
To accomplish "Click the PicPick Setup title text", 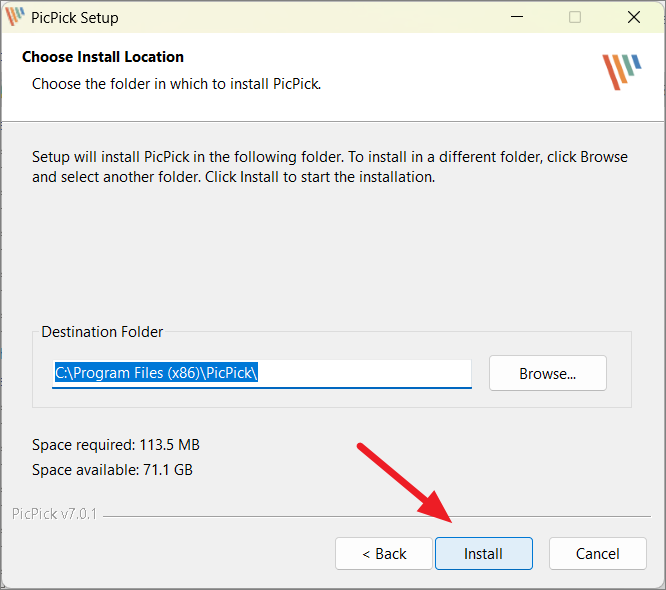I will tap(75, 18).
